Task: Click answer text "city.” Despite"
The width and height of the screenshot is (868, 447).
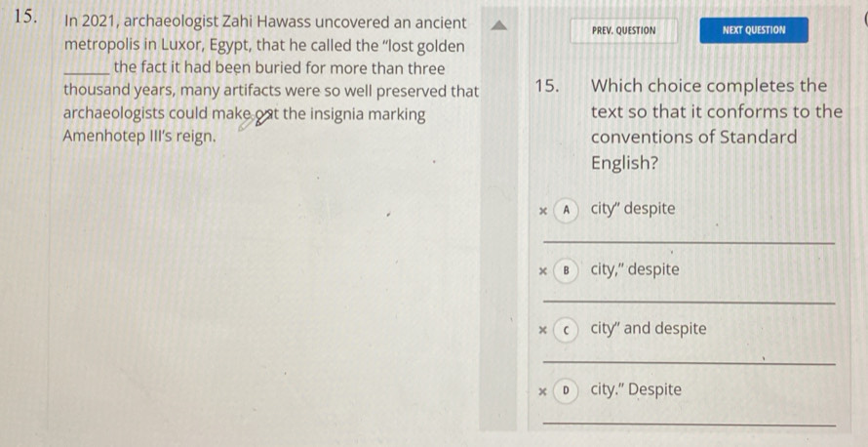Action: (x=636, y=390)
